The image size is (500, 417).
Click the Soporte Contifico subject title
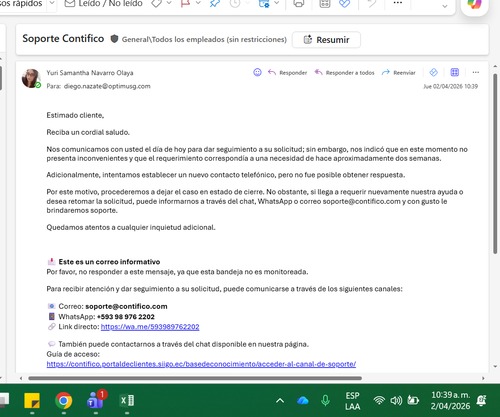click(x=63, y=39)
